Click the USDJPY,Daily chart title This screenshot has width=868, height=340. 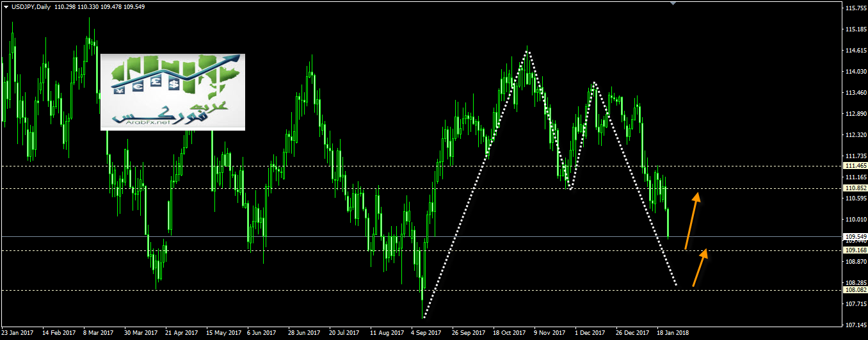32,6
